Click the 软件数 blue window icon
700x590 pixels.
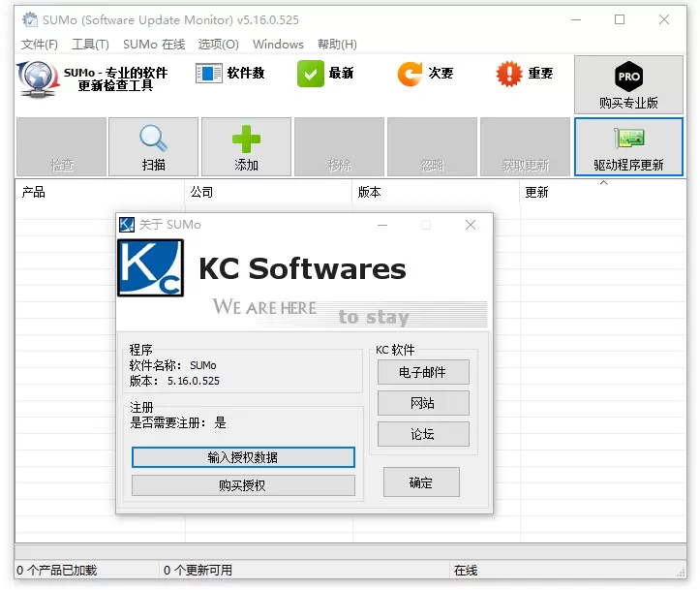pos(208,74)
